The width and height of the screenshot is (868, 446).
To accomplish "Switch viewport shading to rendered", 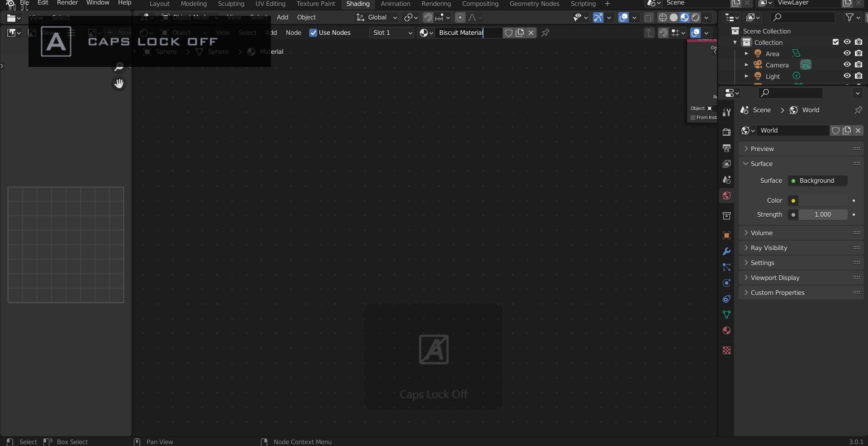I will click(696, 18).
